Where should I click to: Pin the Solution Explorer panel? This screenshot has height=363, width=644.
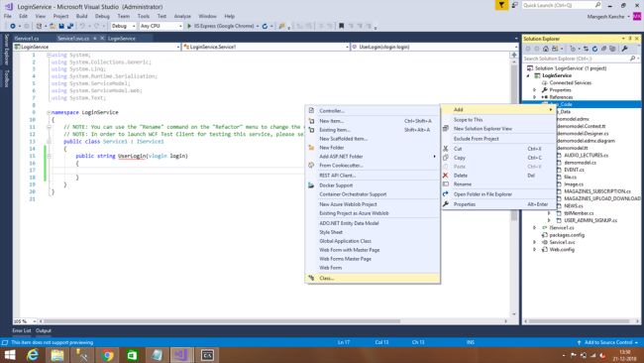630,39
